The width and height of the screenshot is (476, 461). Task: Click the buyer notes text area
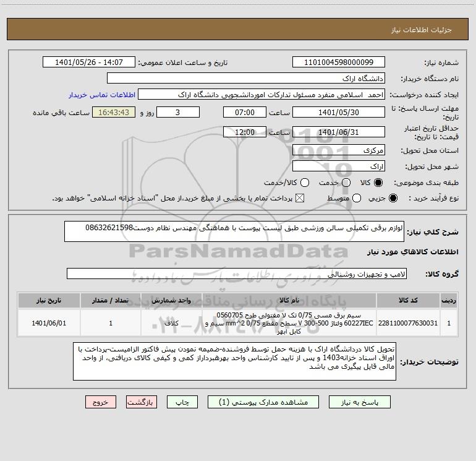(x=234, y=361)
